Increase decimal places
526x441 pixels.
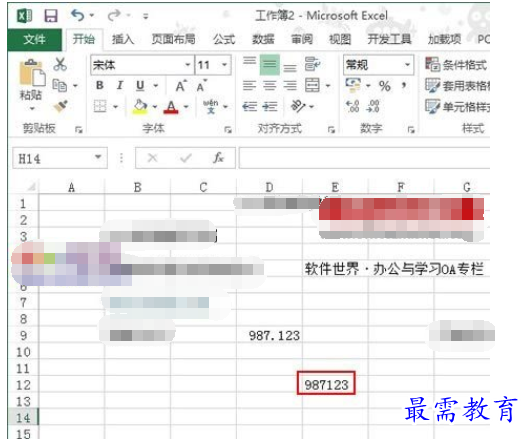353,106
